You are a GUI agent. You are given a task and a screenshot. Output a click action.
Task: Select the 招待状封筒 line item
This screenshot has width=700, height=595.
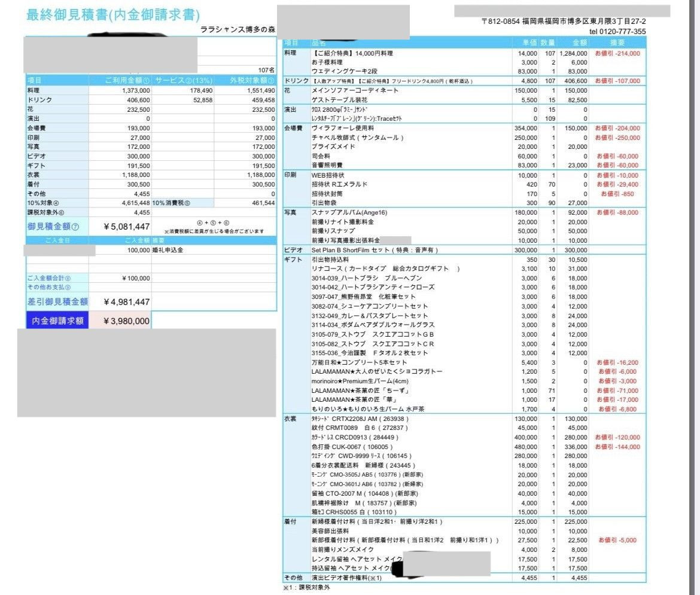(x=327, y=194)
